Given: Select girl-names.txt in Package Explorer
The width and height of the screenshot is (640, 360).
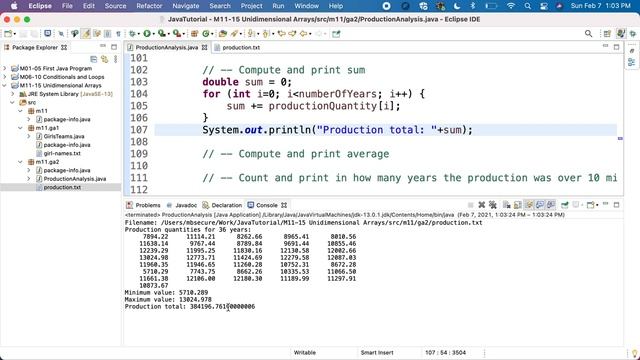Looking at the screenshot, I should (x=62, y=153).
